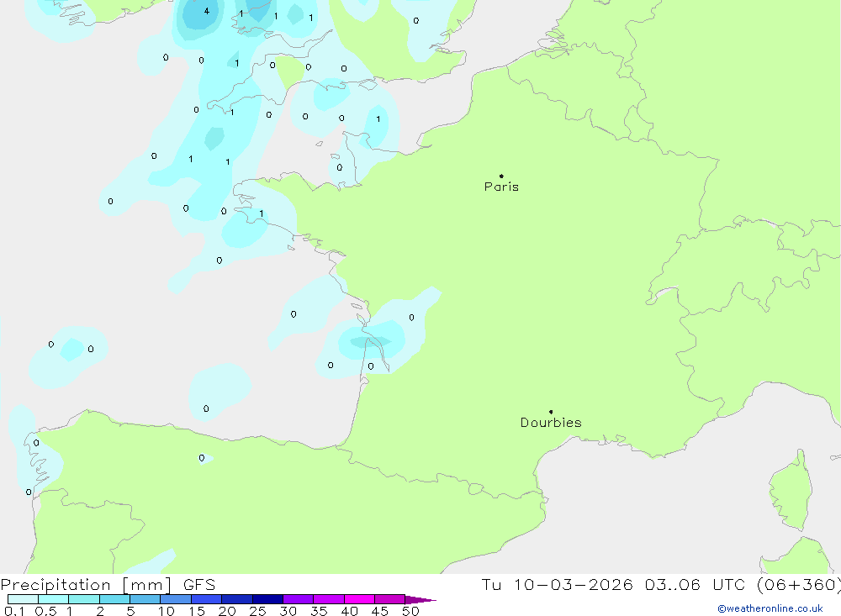Click legend label '35'
Image resolution: width=841 pixels, height=616 pixels.
pos(319,611)
